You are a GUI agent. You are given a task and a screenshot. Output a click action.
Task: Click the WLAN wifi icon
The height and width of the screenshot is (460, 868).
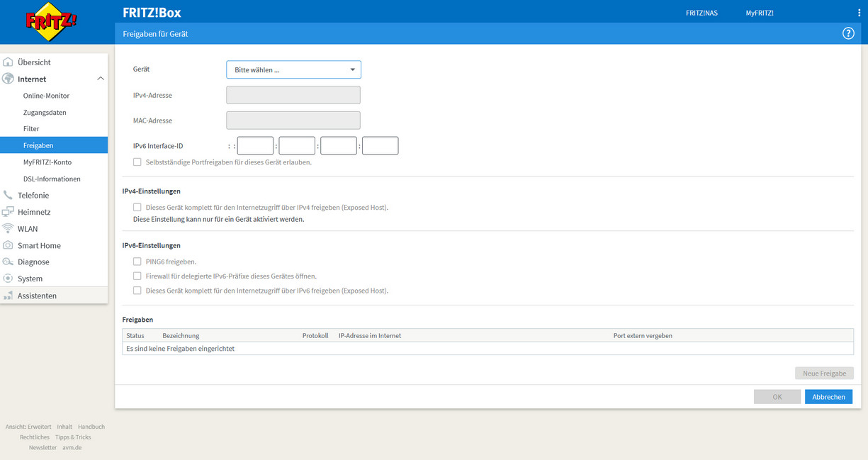tap(9, 229)
